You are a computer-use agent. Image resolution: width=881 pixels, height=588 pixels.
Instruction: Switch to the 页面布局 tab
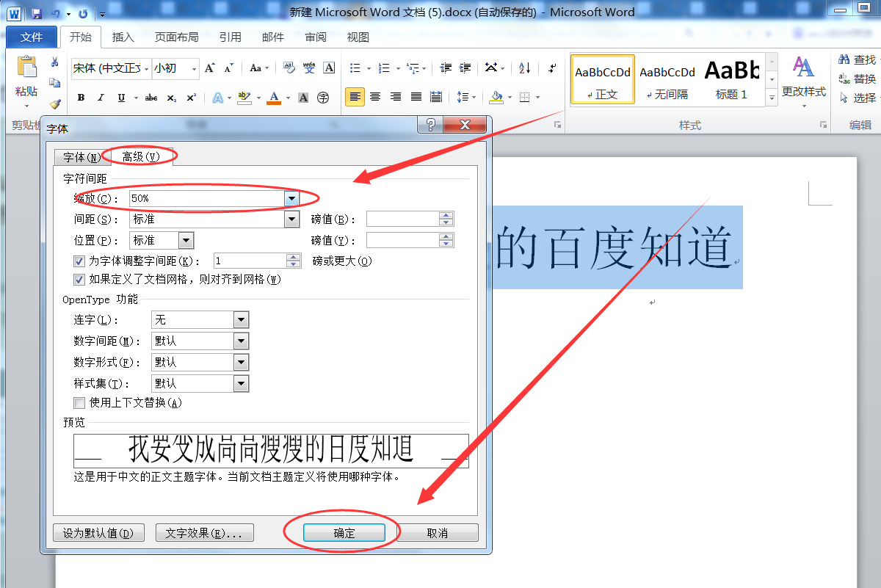pos(176,37)
